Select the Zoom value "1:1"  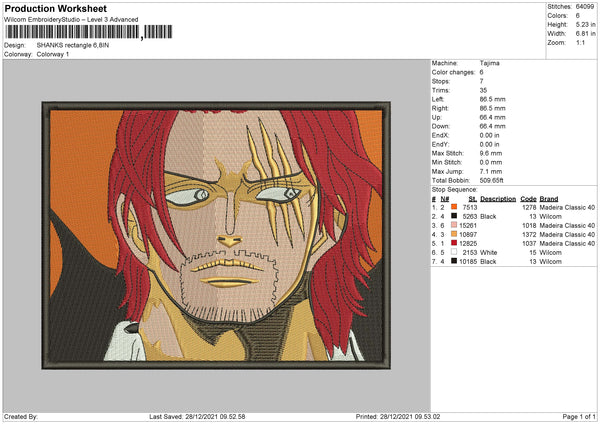580,42
